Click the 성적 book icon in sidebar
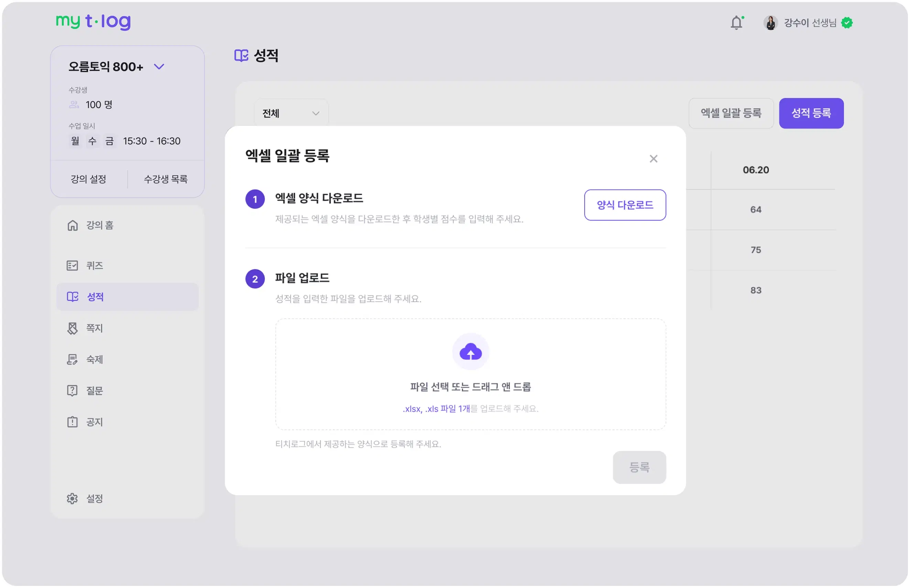Screen dimensions: 910x588 (x=73, y=297)
